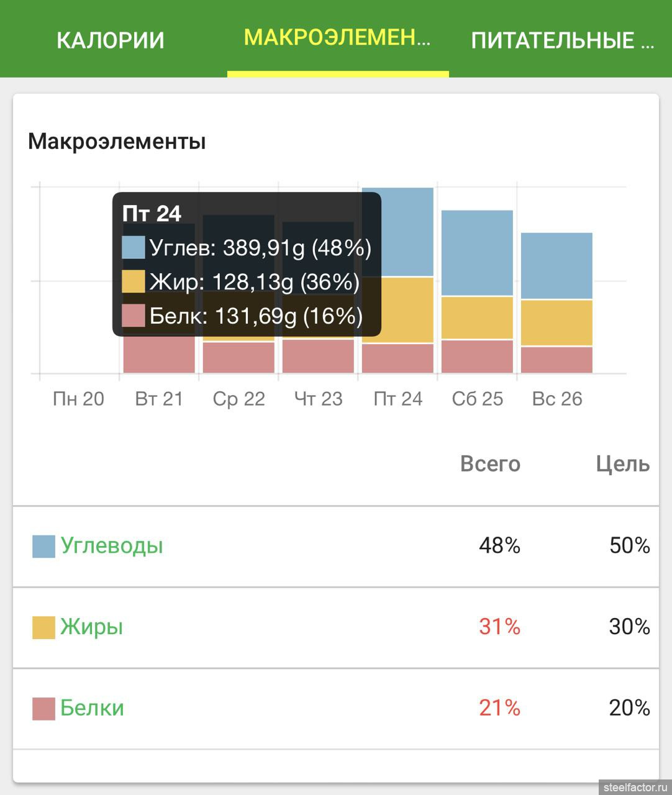Click the pink Белки color square
This screenshot has height=795, width=672.
point(43,709)
